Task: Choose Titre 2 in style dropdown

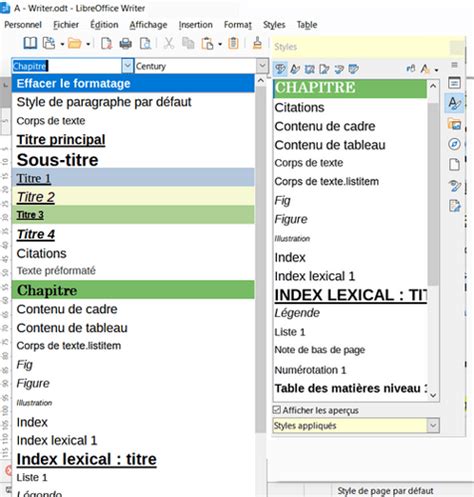Action: [x=133, y=196]
